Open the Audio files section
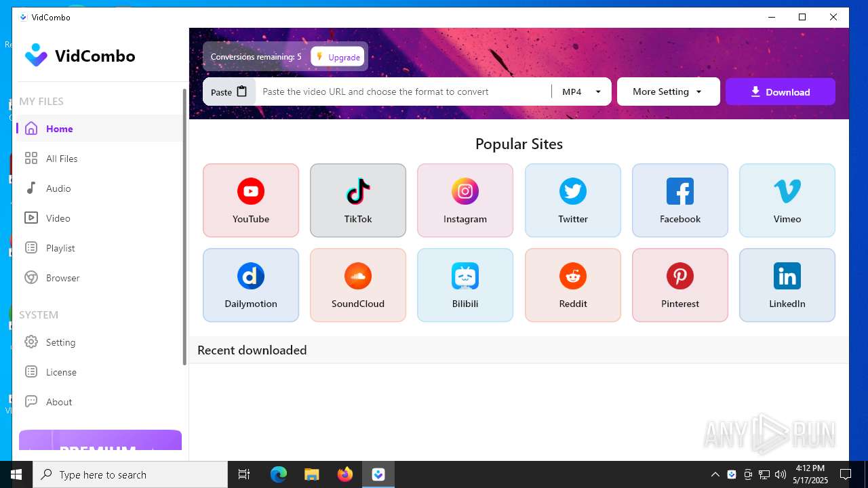The height and width of the screenshot is (488, 868). coord(99,188)
